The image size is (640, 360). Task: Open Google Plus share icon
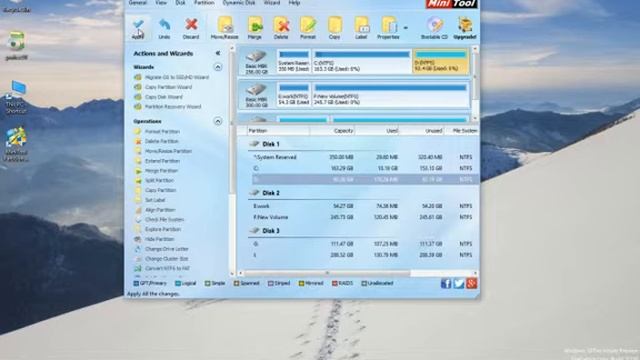(471, 283)
